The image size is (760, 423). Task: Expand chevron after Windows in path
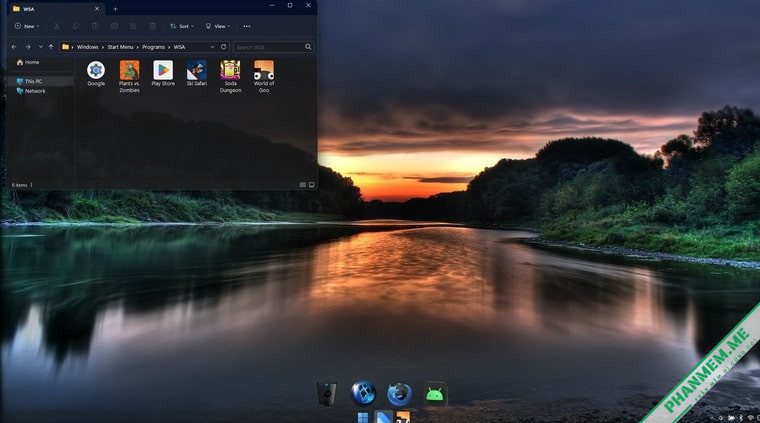[x=103, y=47]
